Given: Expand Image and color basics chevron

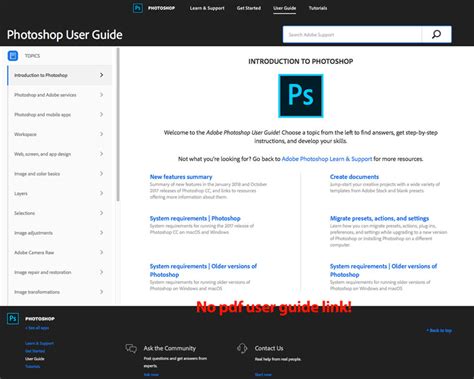Looking at the screenshot, I should tap(101, 173).
